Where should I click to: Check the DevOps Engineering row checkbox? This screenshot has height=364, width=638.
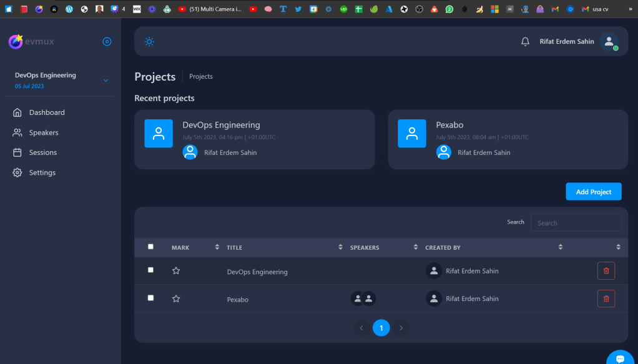pyautogui.click(x=150, y=270)
